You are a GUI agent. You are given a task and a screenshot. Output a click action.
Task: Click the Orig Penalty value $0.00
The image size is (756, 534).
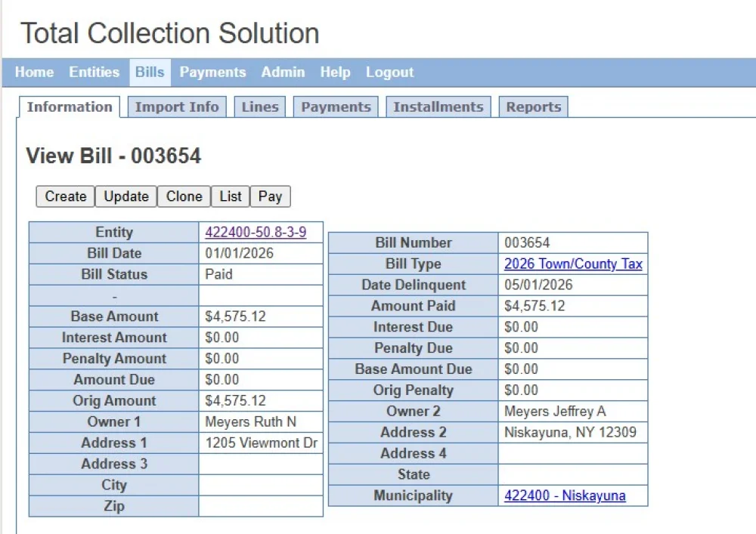click(521, 390)
